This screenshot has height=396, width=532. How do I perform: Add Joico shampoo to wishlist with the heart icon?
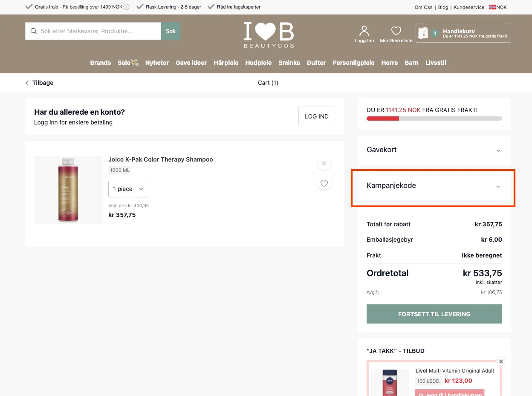[x=324, y=183]
